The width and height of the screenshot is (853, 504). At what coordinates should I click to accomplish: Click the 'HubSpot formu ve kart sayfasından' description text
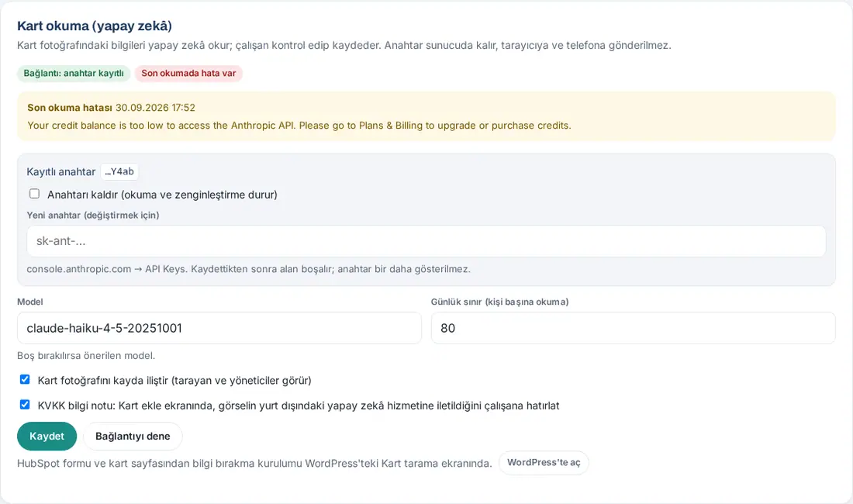point(254,463)
